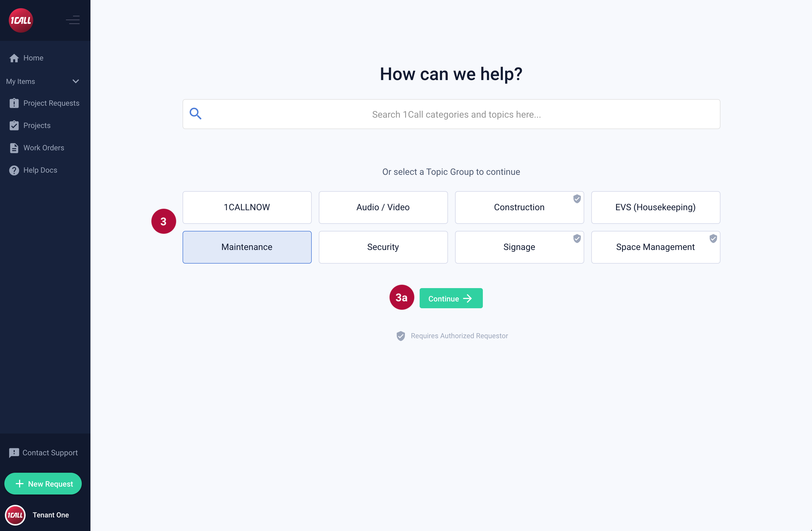
Task: Click the Work Orders document icon
Action: (x=14, y=148)
